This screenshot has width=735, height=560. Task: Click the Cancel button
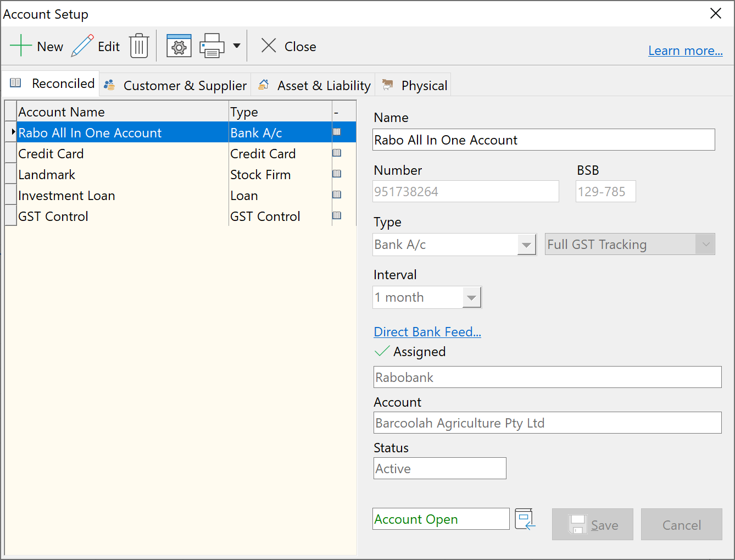pos(681,524)
